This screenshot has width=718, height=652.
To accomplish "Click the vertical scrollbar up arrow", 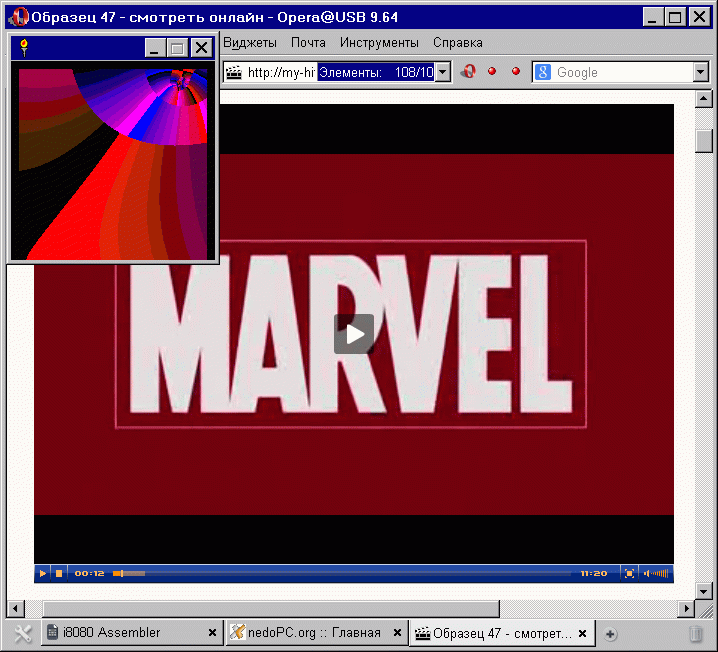I will point(704,98).
